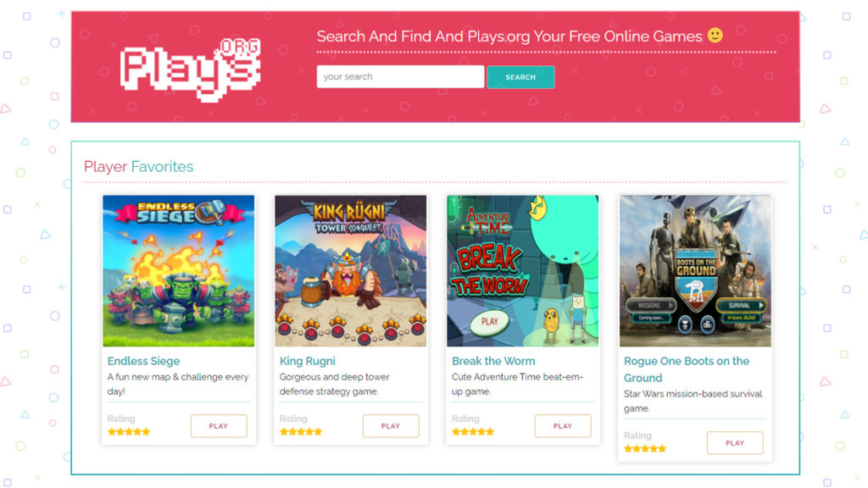Viewport: 868px width, 488px height.
Task: Click the Plays.org pixel logo
Action: [190, 70]
